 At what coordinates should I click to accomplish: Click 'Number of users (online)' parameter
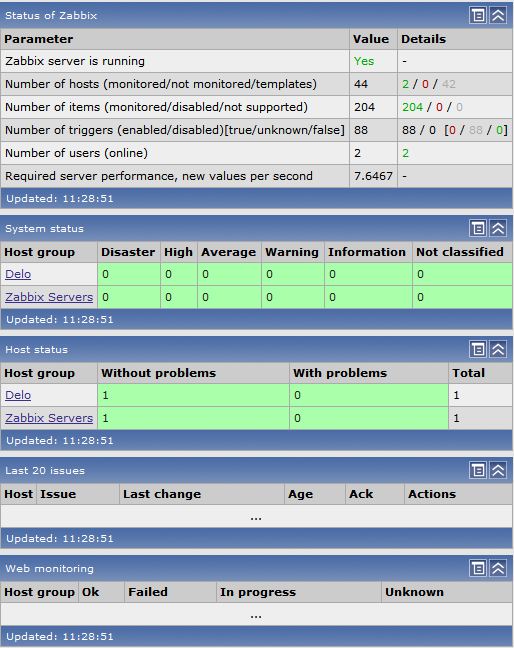point(76,153)
